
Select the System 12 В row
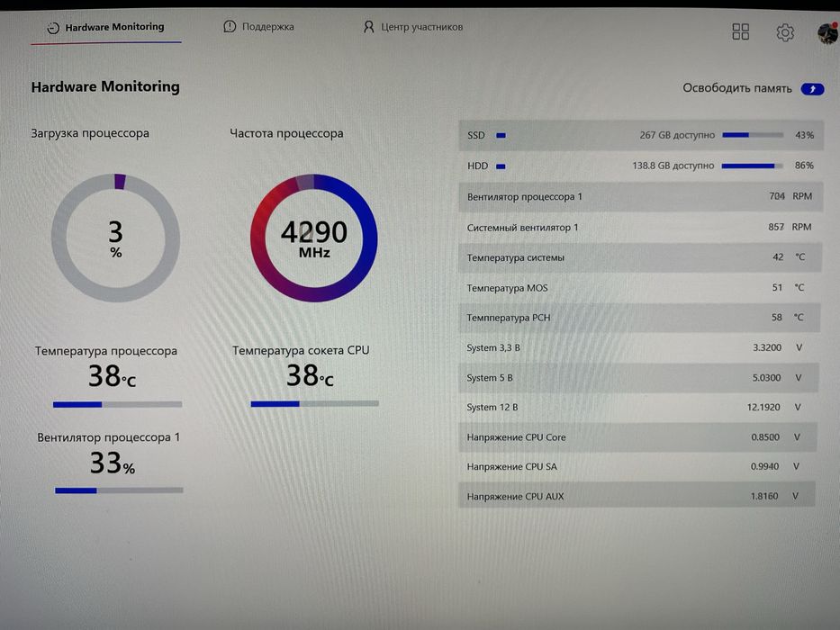coord(638,407)
